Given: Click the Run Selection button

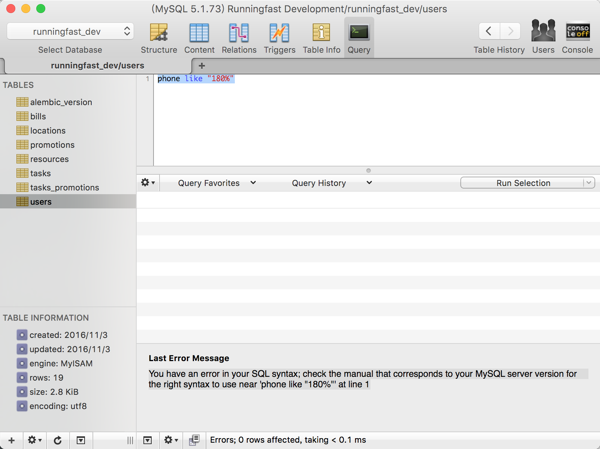Looking at the screenshot, I should 523,183.
